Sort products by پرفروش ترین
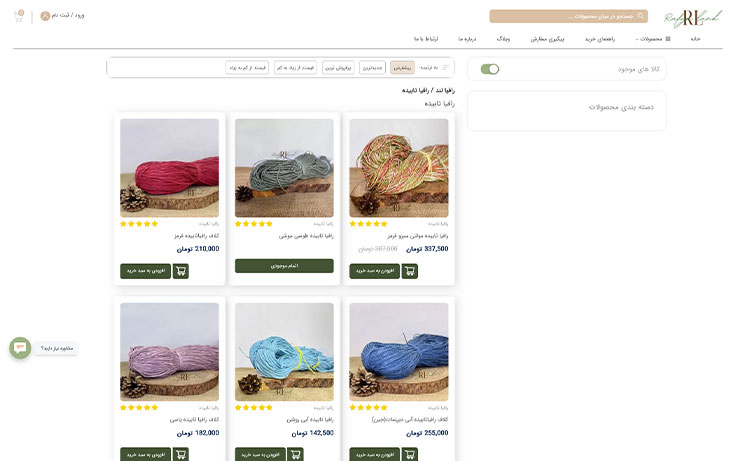Screen dimensions: 735x461 (x=338, y=68)
